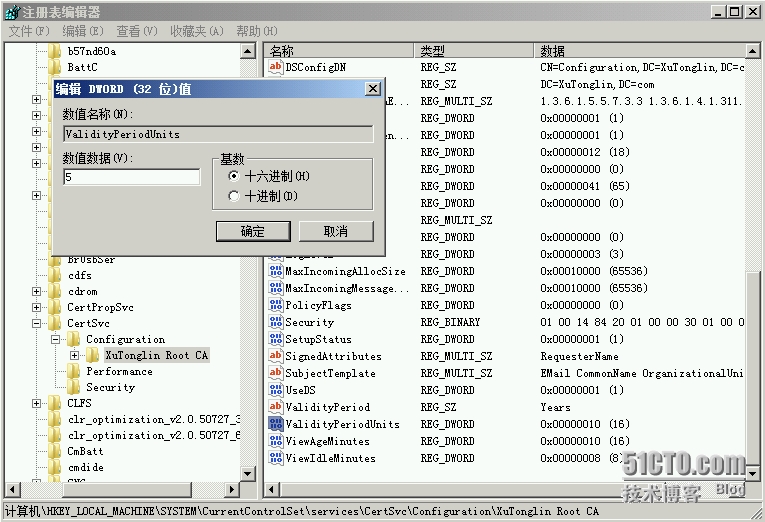Click the SignedAttributes data RequesterName
The image size is (765, 522).
point(579,356)
